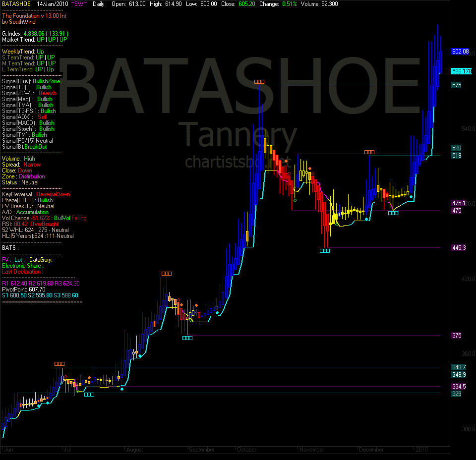Click the cyan marker on the 375 line
The image size is (476, 460).
[187, 338]
